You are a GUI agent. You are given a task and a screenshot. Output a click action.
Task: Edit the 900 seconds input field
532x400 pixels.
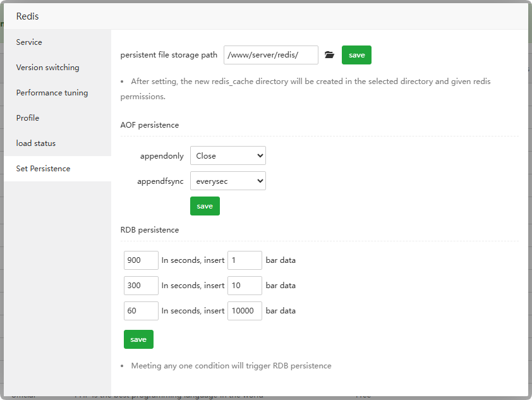pos(141,260)
